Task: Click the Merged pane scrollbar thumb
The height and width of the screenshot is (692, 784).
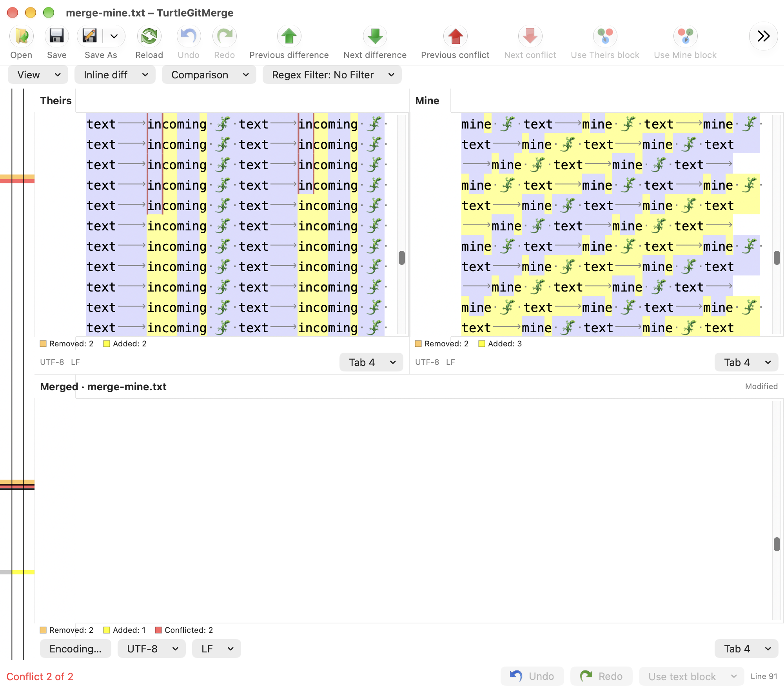Action: [777, 544]
